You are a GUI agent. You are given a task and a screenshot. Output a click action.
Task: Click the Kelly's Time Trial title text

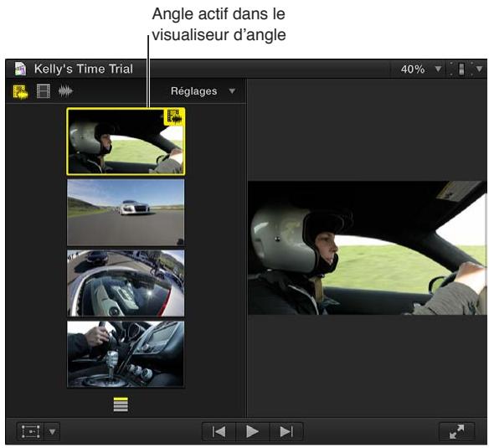click(x=84, y=69)
